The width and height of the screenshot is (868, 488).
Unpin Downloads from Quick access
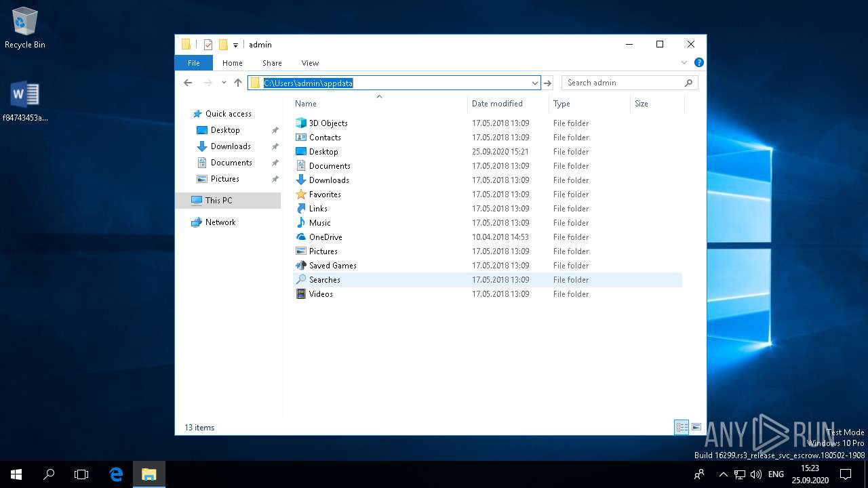click(275, 146)
